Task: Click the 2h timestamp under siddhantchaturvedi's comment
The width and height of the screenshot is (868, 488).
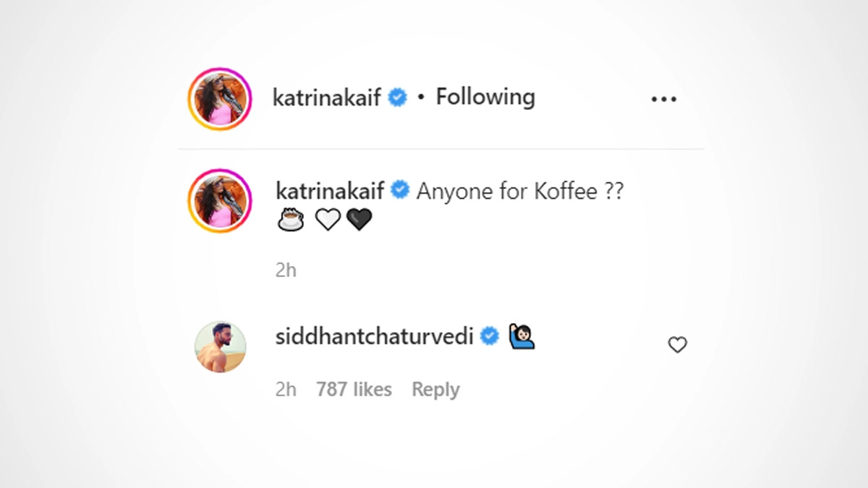Action: coord(286,390)
